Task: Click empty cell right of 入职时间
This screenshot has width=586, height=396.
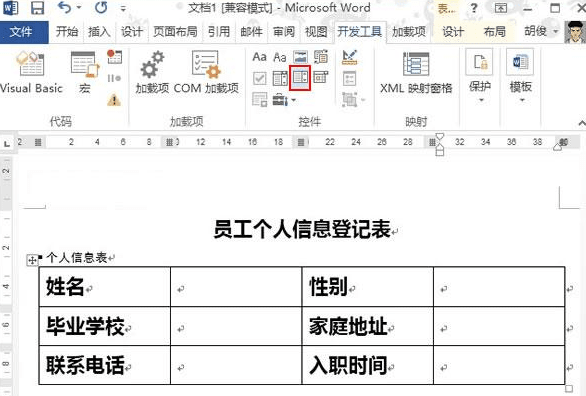Action: [x=499, y=365]
